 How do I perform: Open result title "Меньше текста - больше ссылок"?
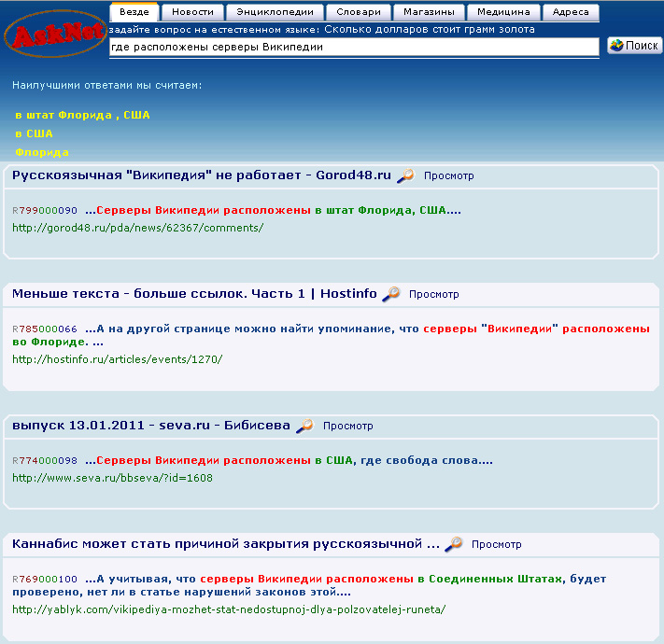(x=193, y=294)
